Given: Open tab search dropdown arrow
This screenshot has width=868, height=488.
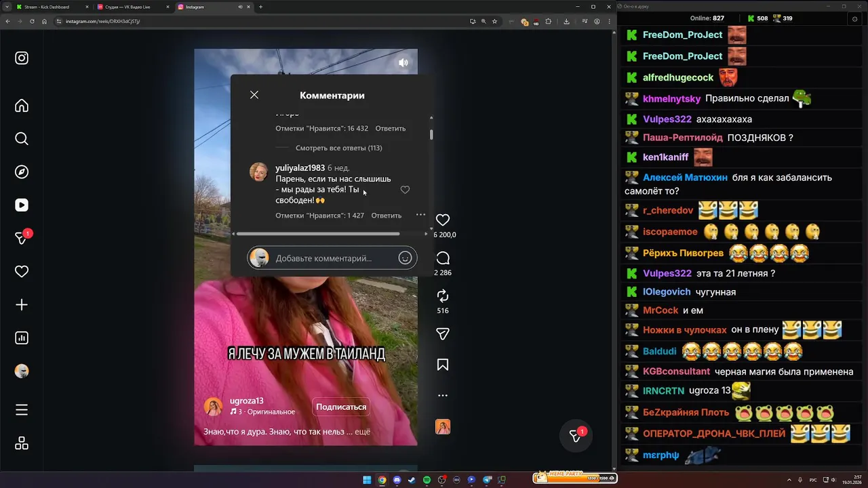Looking at the screenshot, I should tap(7, 7).
